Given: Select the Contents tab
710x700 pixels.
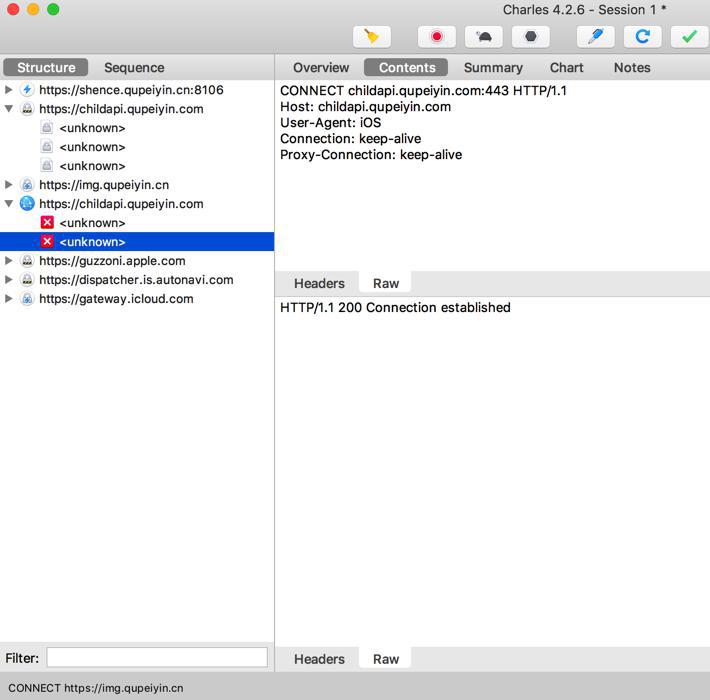Looking at the screenshot, I should click(x=406, y=67).
